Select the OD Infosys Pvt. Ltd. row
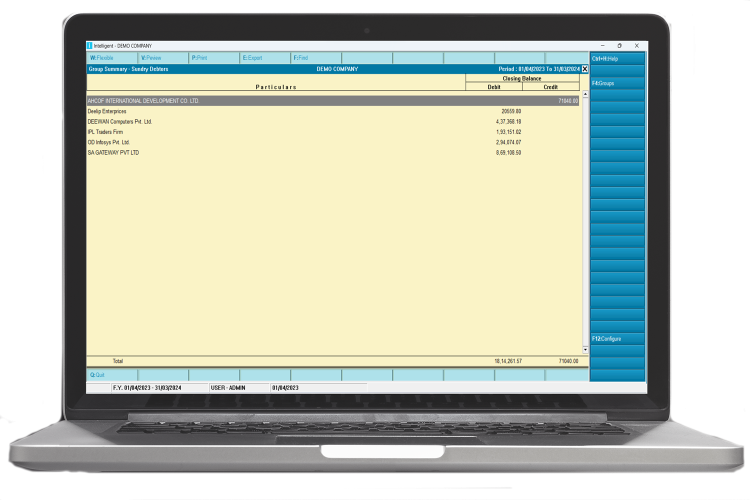The image size is (750, 500). pyautogui.click(x=333, y=143)
